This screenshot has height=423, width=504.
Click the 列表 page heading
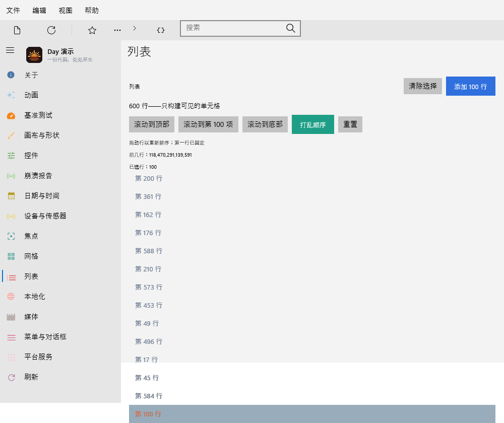139,51
